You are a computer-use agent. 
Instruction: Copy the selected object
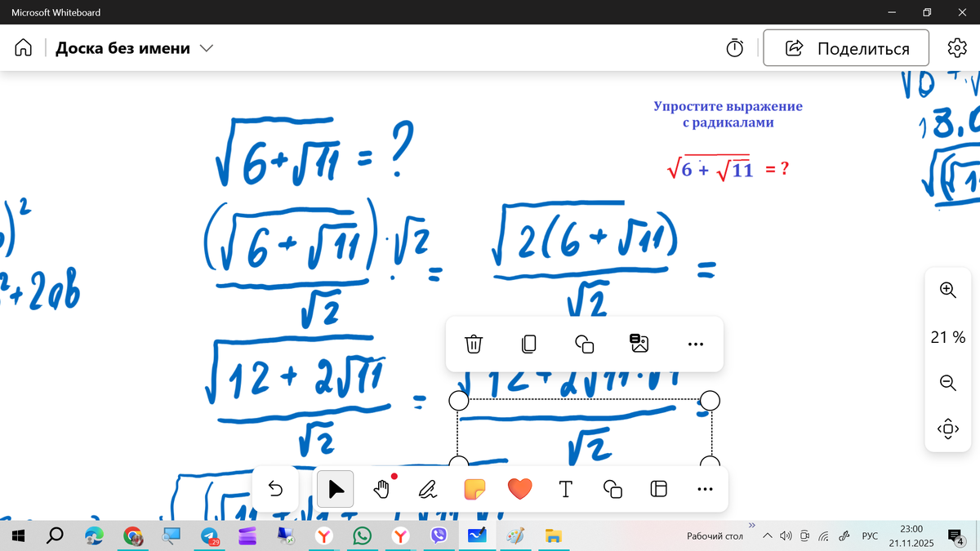pyautogui.click(x=528, y=344)
